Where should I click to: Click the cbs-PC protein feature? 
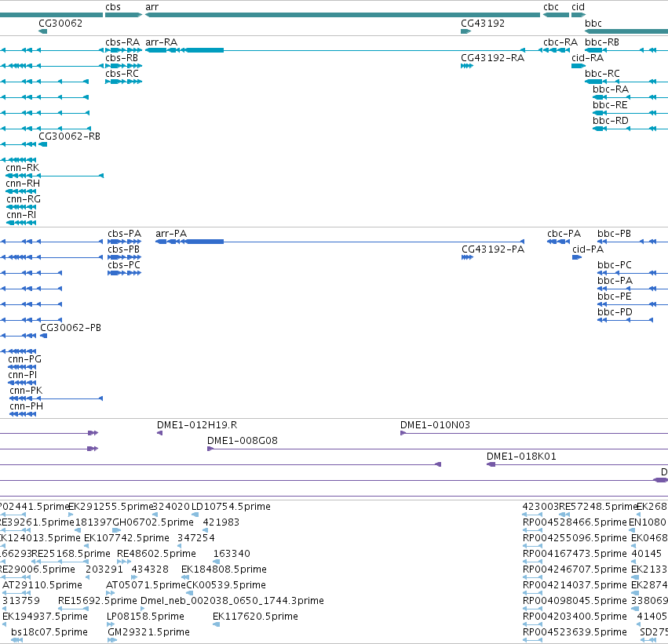pyautogui.click(x=124, y=273)
